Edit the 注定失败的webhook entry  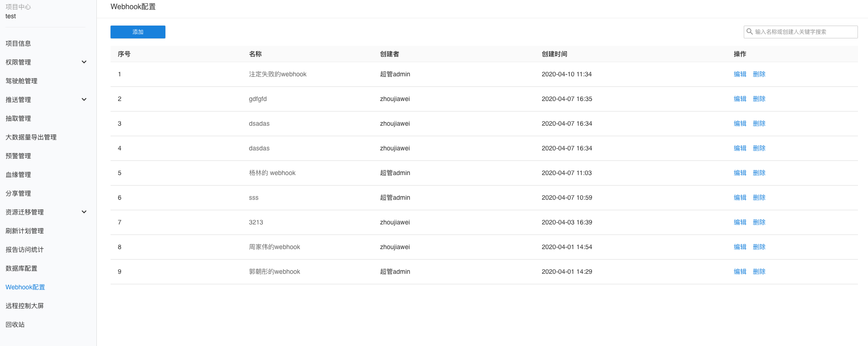(x=740, y=74)
